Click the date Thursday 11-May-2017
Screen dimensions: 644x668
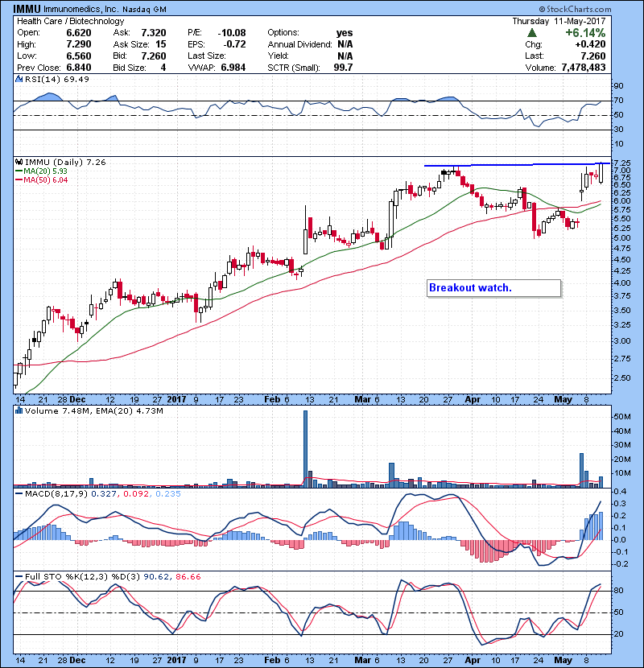pos(559,21)
